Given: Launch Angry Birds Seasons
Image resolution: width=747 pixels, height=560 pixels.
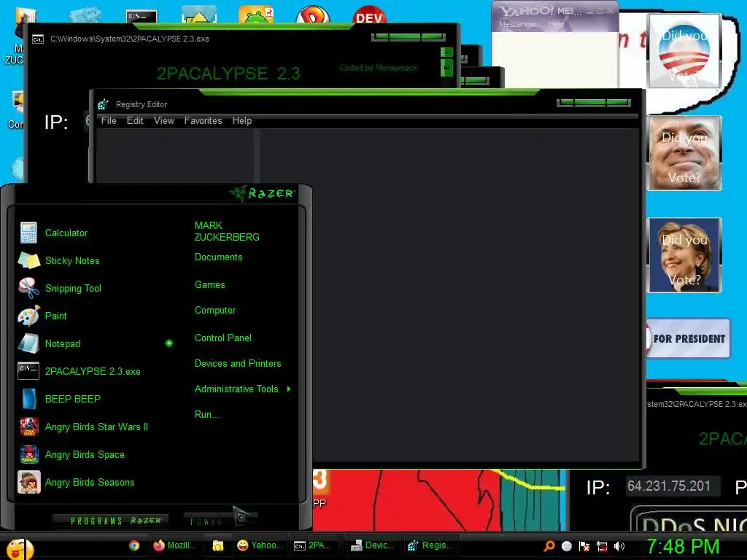Looking at the screenshot, I should 76,482.
